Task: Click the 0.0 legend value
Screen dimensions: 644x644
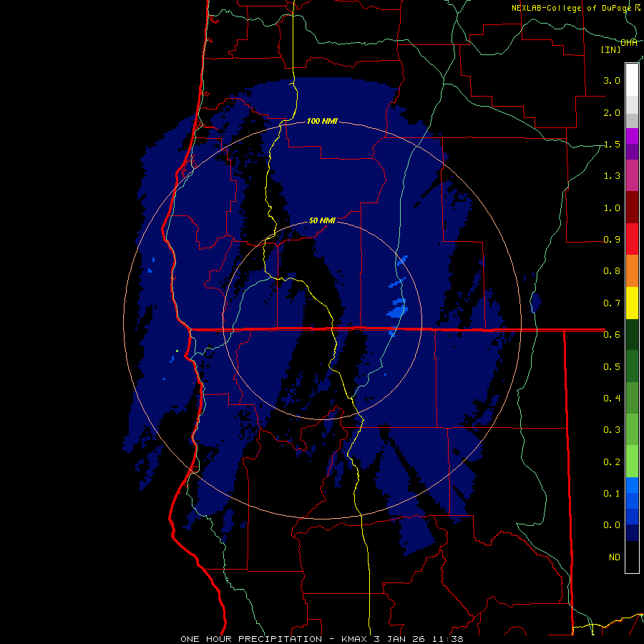Action: [x=612, y=525]
